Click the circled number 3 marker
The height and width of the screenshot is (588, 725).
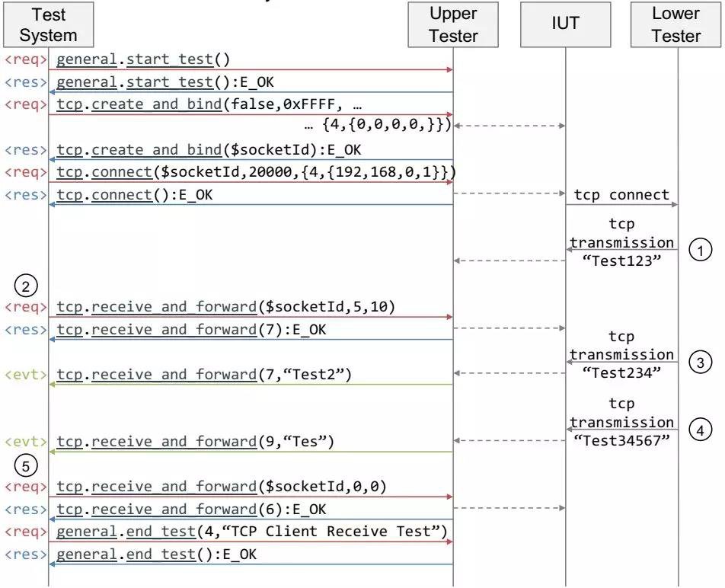click(700, 363)
